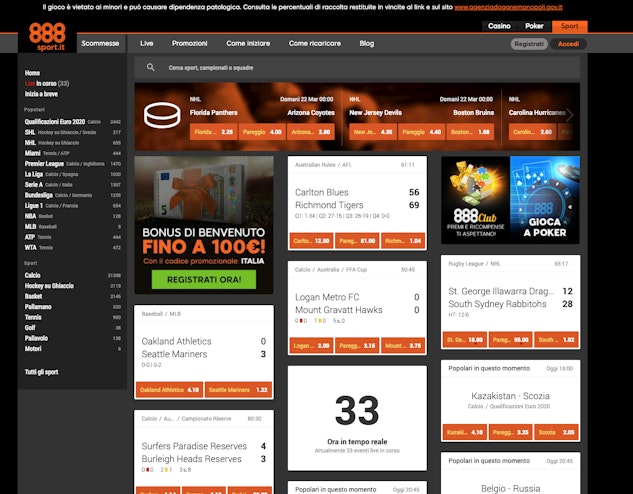The width and height of the screenshot is (633, 494).
Task: Open Pallavolo sport category
Action: click(x=73, y=338)
